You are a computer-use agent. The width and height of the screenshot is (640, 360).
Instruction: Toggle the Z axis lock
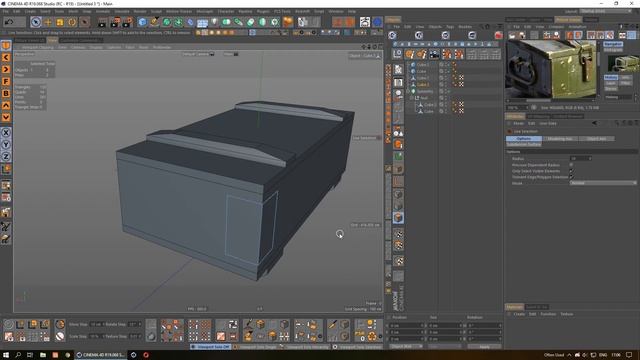[x=6, y=156]
